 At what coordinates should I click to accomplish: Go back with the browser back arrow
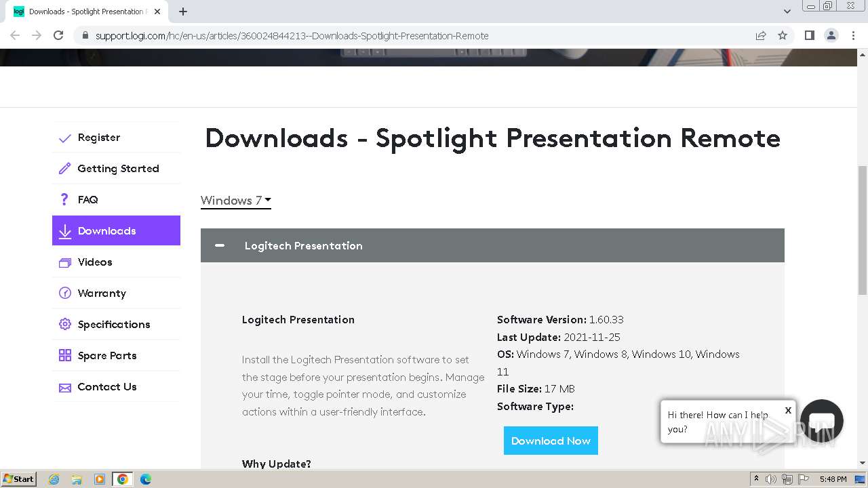[15, 35]
